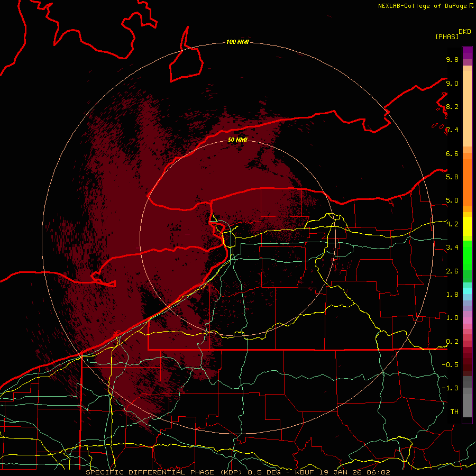Screen dimensions: 476x476
Task: Click the bright green segment of the color bar
Action: pos(467,255)
